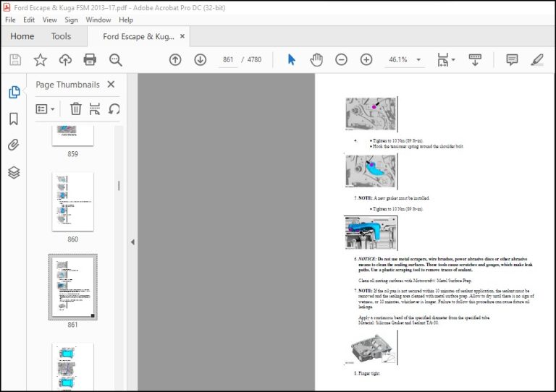The width and height of the screenshot is (556, 392).
Task: Switch to the Home tab
Action: (22, 36)
